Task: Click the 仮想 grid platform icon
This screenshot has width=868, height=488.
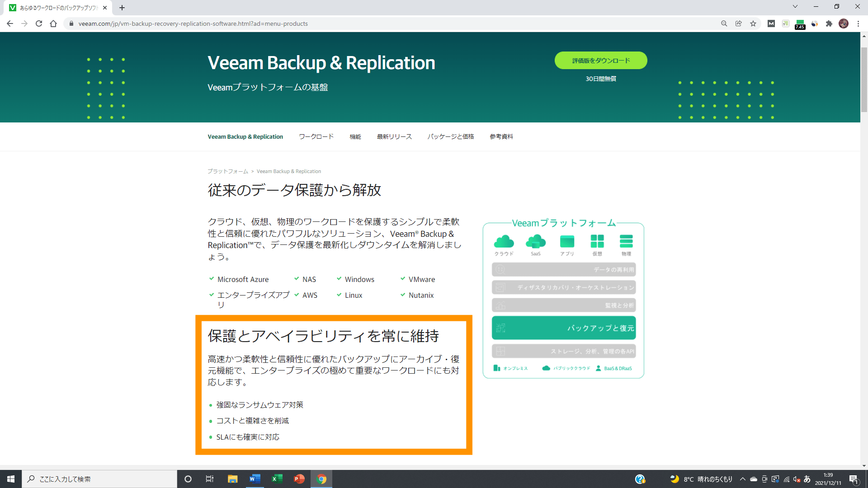Action: (597, 242)
